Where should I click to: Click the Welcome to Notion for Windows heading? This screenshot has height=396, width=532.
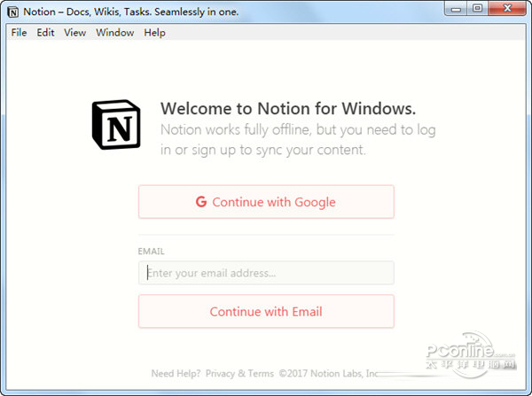click(x=288, y=108)
